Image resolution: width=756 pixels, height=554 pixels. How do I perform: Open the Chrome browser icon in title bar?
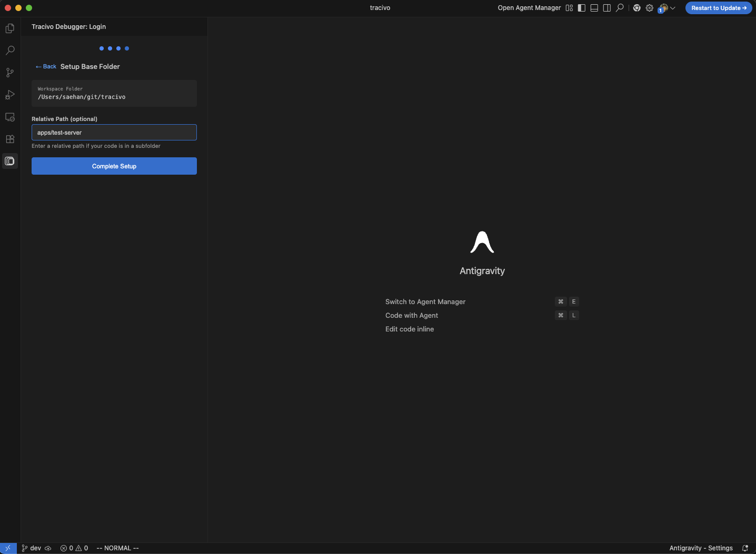636,8
